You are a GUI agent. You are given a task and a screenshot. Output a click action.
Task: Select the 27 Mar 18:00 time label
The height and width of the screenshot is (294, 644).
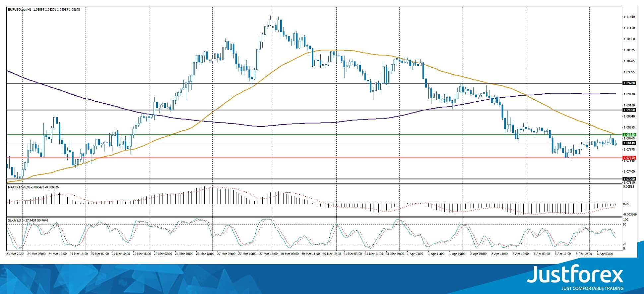(268, 254)
